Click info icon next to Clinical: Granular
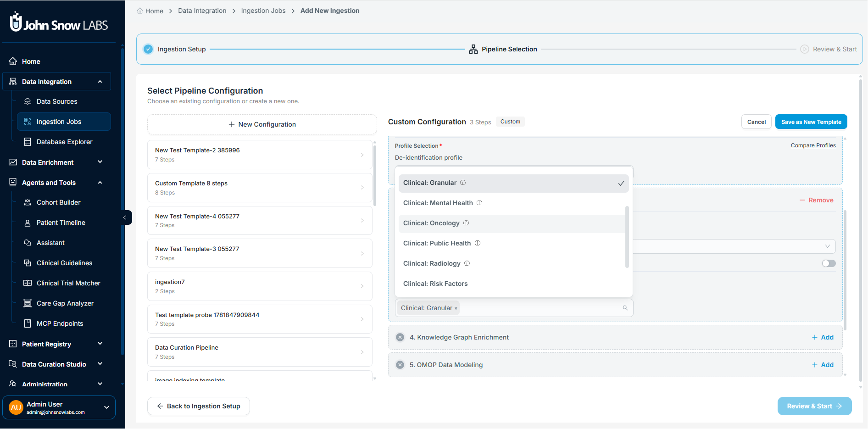This screenshot has width=868, height=429. 463,183
